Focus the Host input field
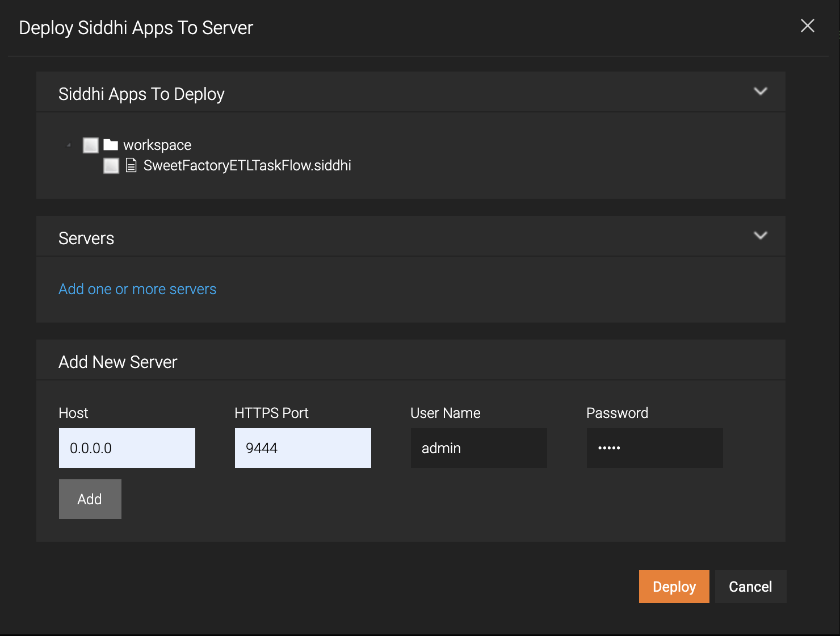 click(127, 448)
